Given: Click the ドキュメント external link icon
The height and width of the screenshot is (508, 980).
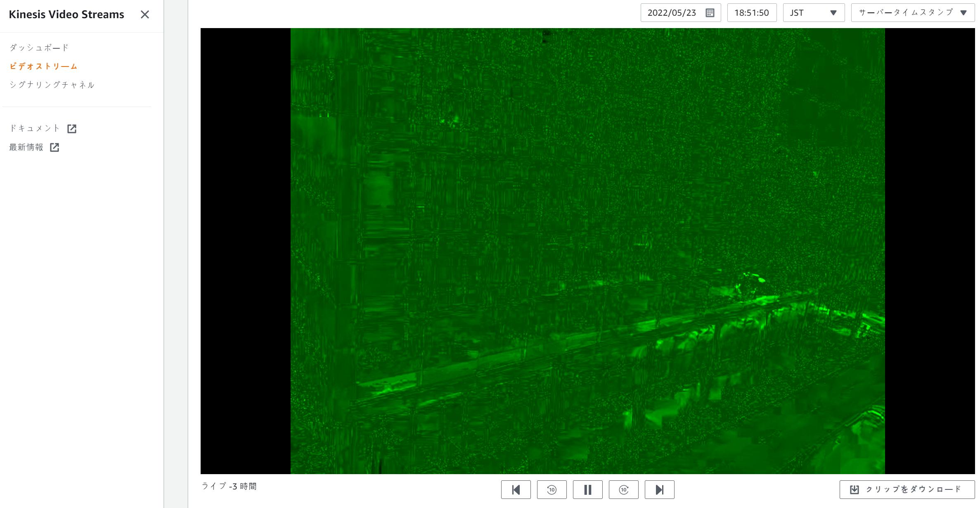Looking at the screenshot, I should (72, 129).
